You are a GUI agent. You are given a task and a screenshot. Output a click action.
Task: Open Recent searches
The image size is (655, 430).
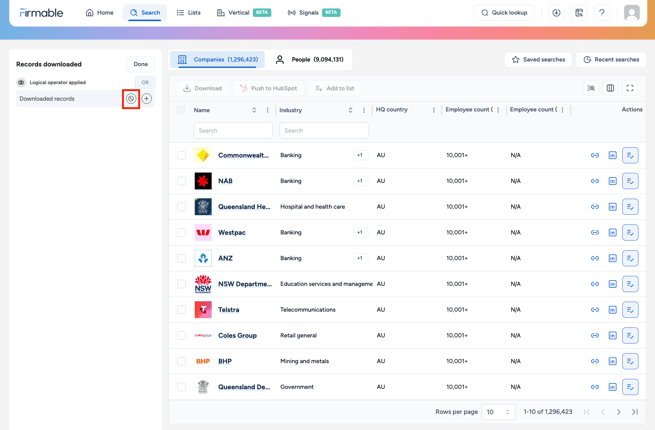(x=611, y=59)
